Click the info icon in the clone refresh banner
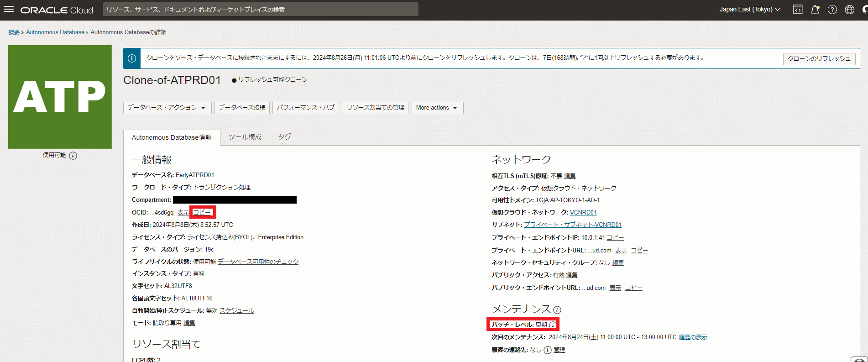Screen dimensions: 868x362 coord(132,58)
